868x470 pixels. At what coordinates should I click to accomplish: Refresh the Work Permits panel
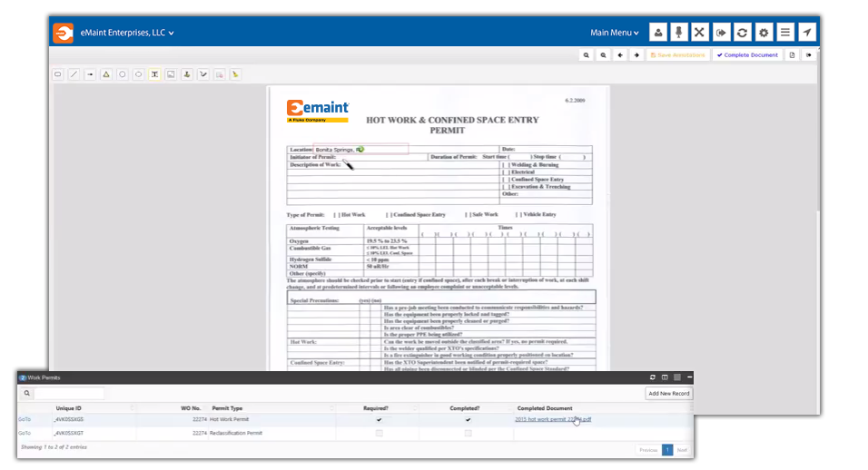(x=653, y=377)
